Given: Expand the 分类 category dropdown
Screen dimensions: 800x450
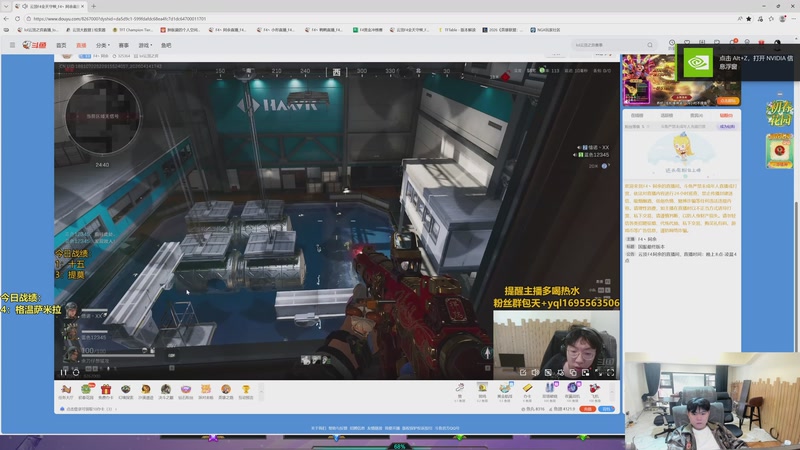Looking at the screenshot, I should click(103, 45).
